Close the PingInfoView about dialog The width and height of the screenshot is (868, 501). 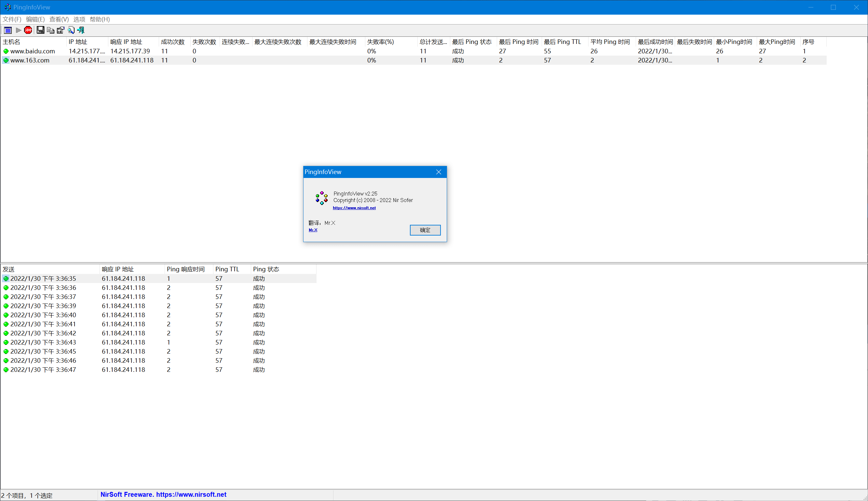click(438, 172)
